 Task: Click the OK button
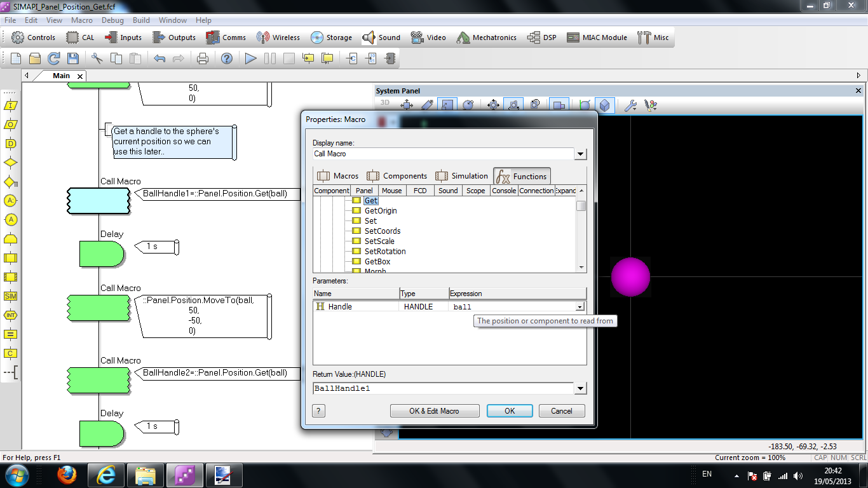coord(510,411)
